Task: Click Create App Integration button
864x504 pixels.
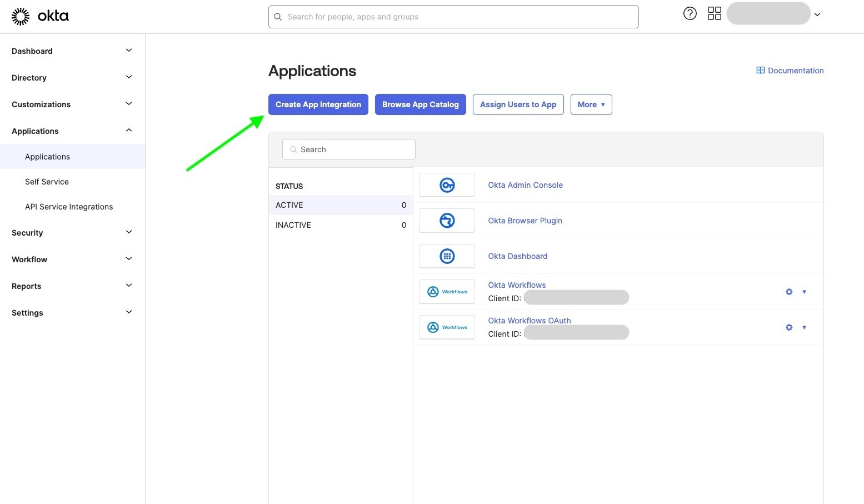Action: [x=318, y=104]
